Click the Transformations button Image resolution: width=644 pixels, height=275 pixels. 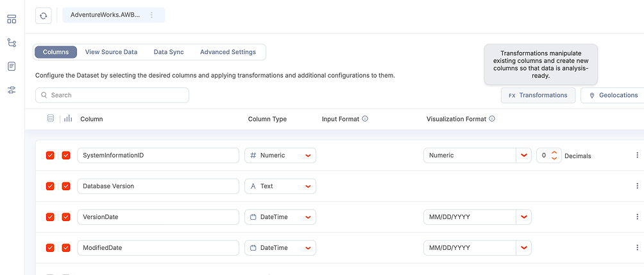point(538,95)
